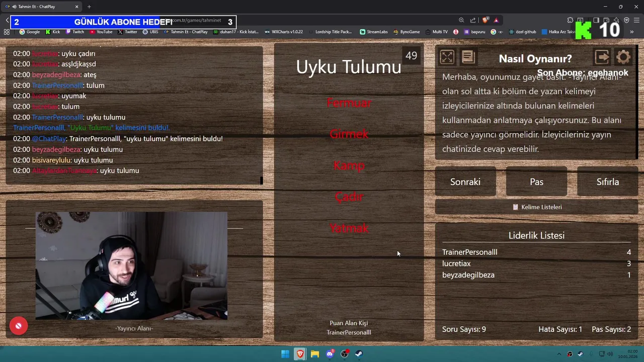Open the word list pages icon

(x=468, y=57)
